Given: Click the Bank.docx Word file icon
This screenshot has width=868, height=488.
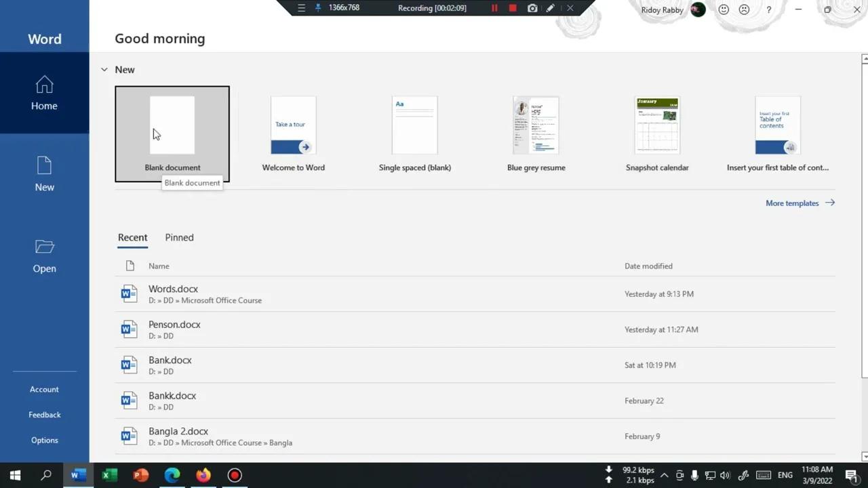Looking at the screenshot, I should pyautogui.click(x=129, y=365).
